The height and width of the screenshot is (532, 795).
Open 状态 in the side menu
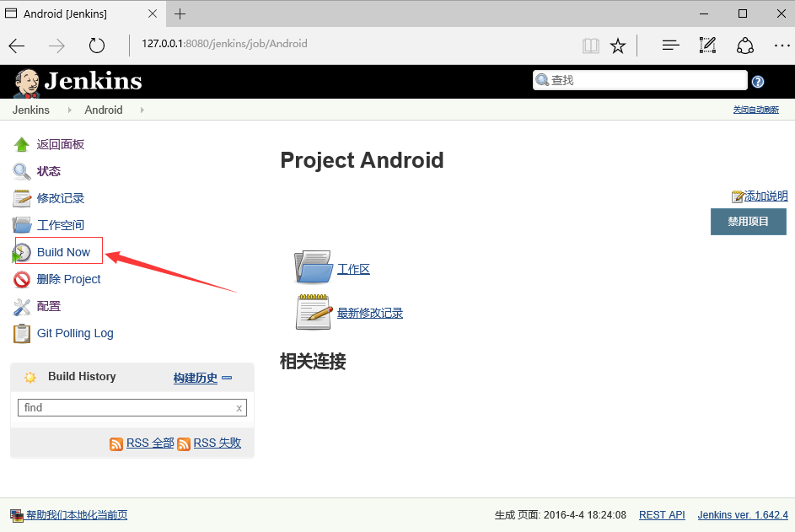(49, 171)
